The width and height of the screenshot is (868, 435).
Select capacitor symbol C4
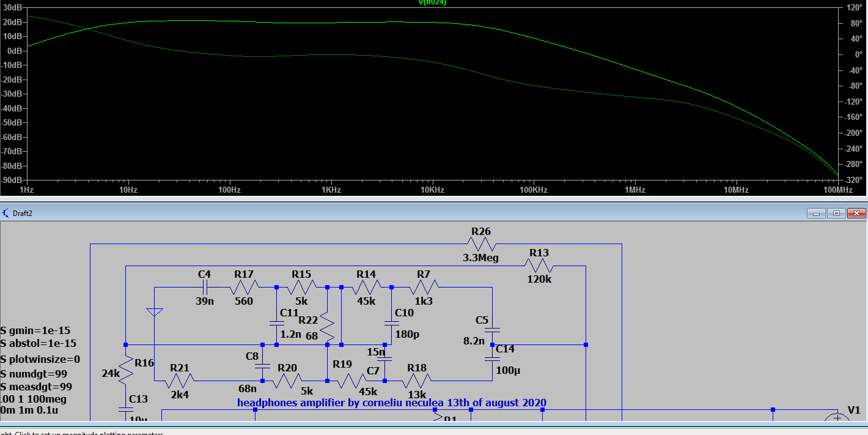[x=205, y=287]
